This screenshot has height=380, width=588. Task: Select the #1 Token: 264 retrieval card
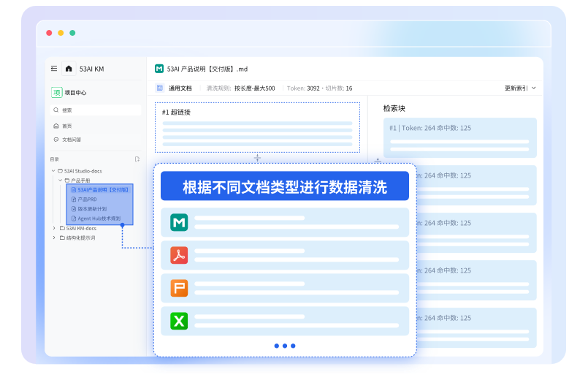click(x=459, y=137)
